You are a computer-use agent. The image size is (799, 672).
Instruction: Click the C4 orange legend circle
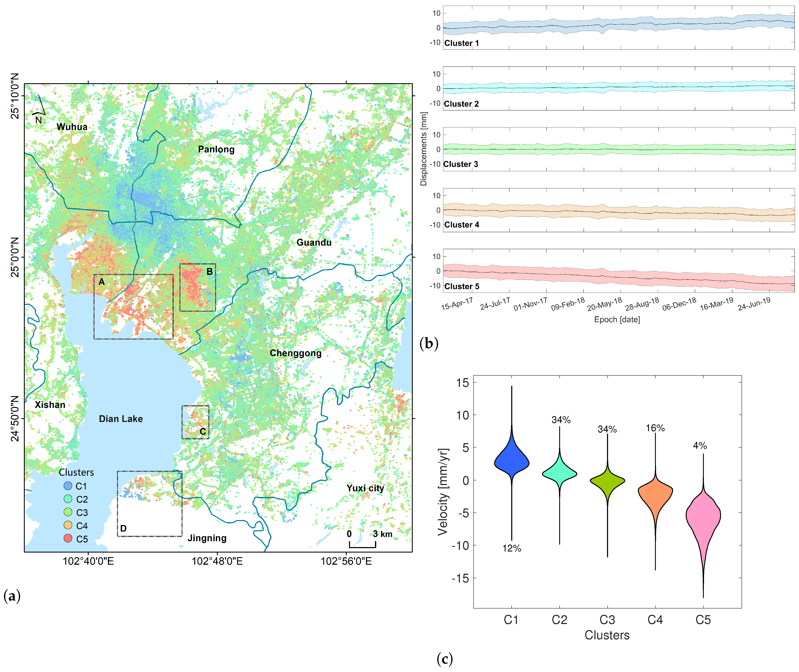coord(68,525)
